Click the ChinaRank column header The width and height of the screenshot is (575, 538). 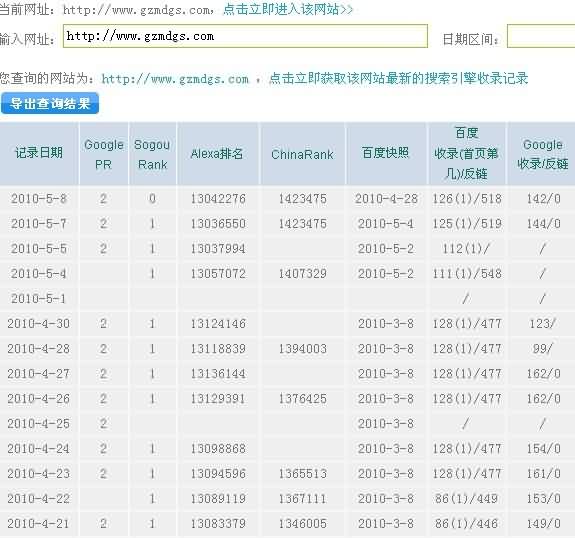[x=302, y=154]
